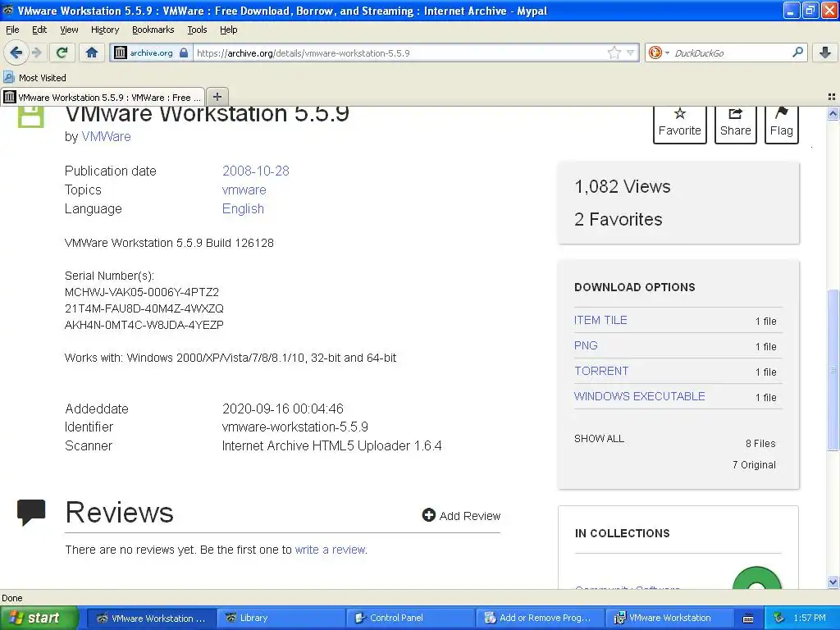
Task: Click into the URL address field
Action: point(399,53)
